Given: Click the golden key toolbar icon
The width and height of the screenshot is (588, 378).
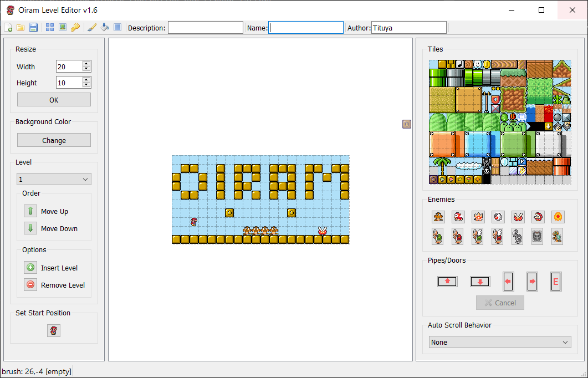Looking at the screenshot, I should click(x=75, y=27).
